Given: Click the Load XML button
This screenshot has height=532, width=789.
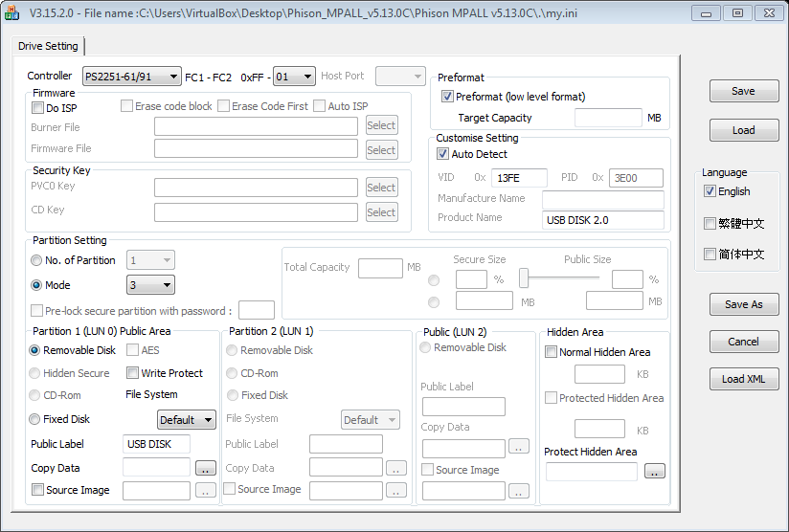Looking at the screenshot, I should pos(744,379).
